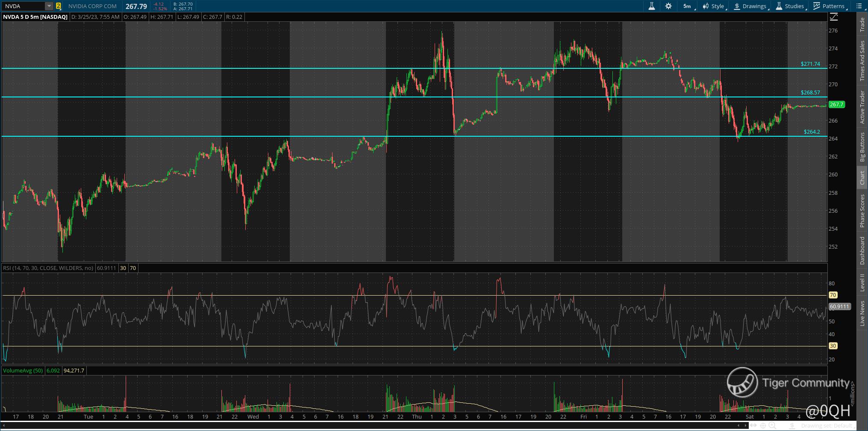Click the low price L: 267.49
The height and width of the screenshot is (431, 868).
188,17
